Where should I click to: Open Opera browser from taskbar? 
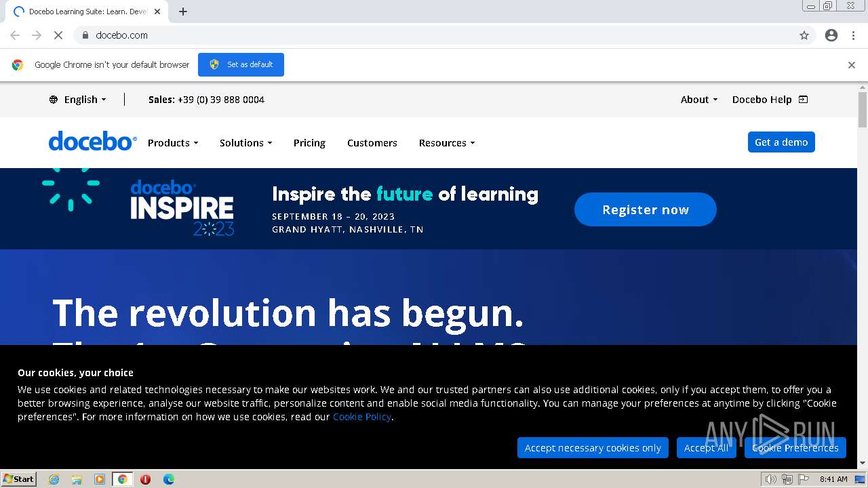(x=145, y=479)
